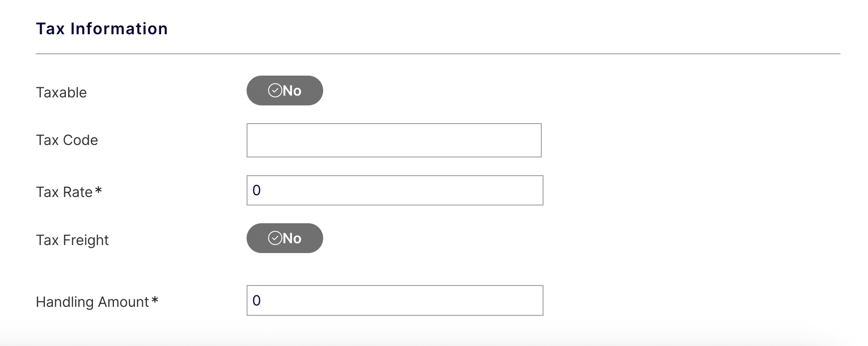The image size is (868, 346).
Task: Click the Tax Rate label text
Action: pyautogui.click(x=64, y=192)
